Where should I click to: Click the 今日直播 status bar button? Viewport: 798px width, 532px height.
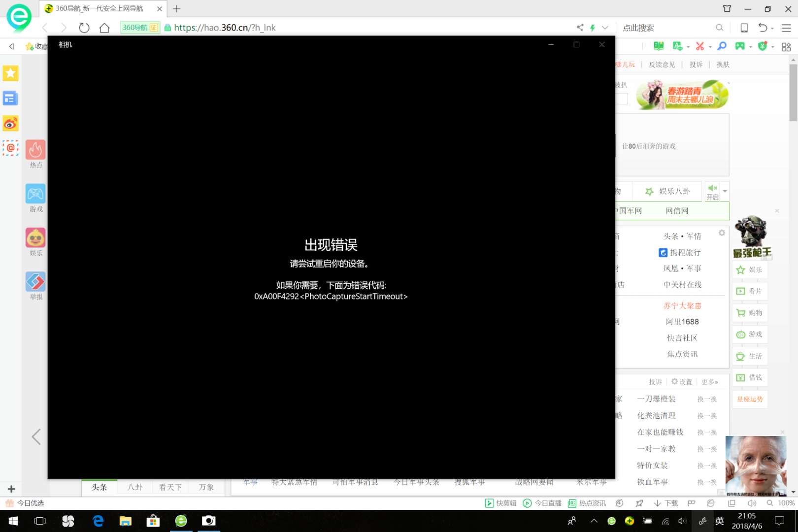click(x=542, y=503)
